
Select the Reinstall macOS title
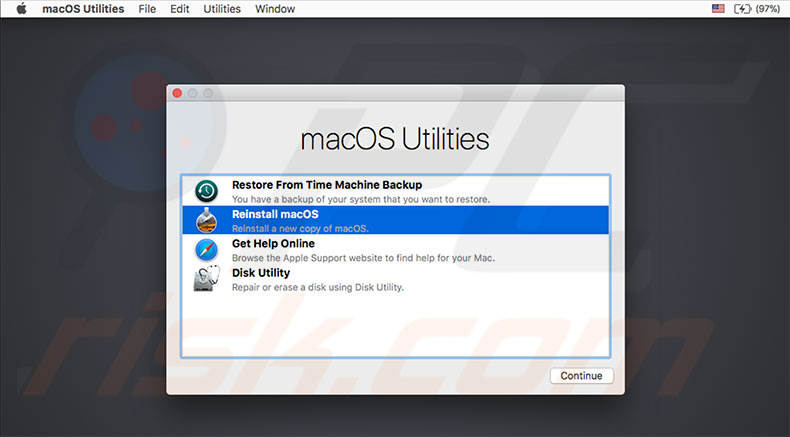(275, 214)
